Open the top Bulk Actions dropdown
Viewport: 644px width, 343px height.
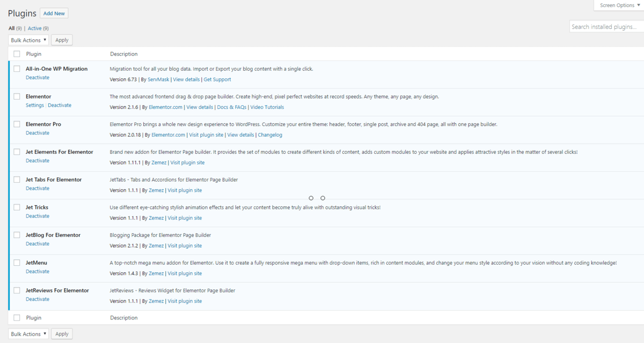click(28, 40)
